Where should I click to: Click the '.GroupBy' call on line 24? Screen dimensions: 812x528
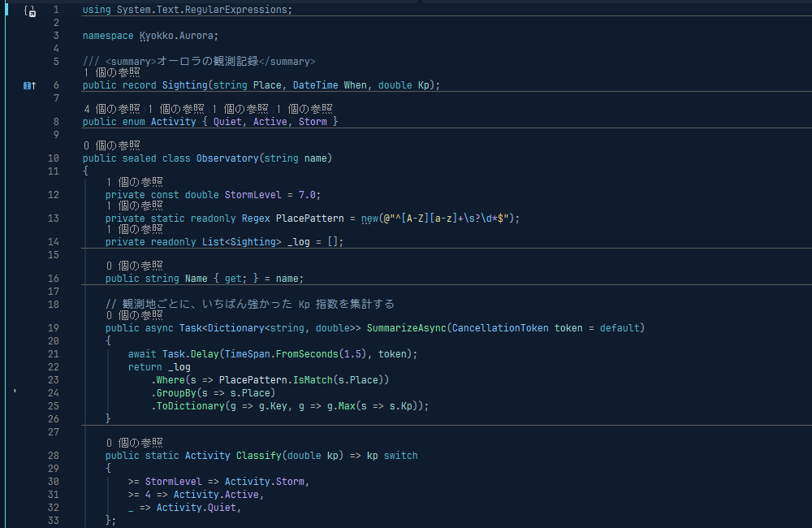point(174,393)
